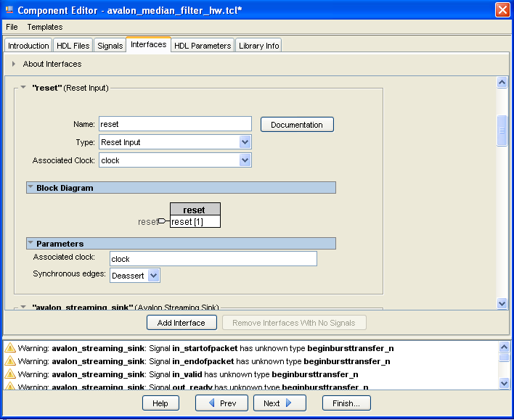Advance with the Next button
This screenshot has height=420, width=514.
(280, 403)
